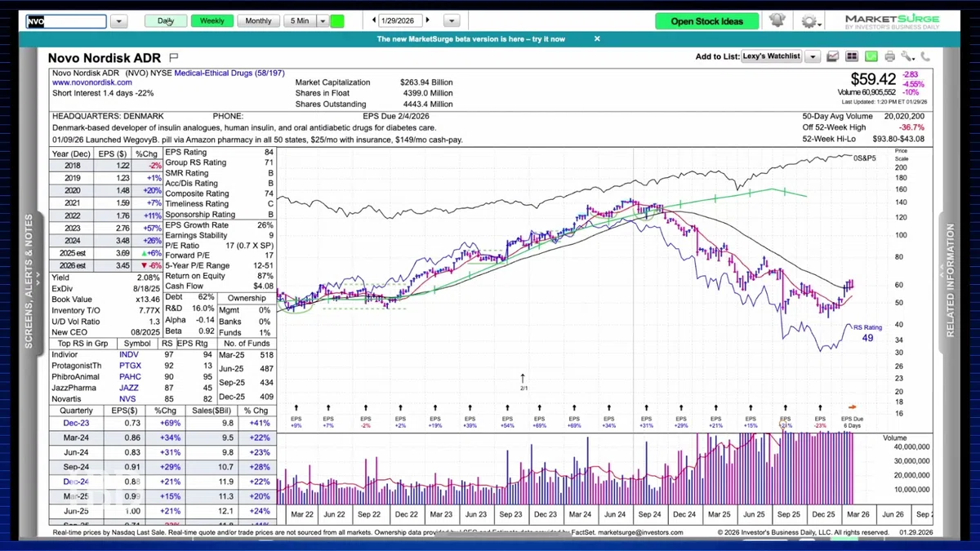Switch to Daily chart period
Image resolution: width=980 pixels, height=551 pixels.
pyautogui.click(x=166, y=21)
